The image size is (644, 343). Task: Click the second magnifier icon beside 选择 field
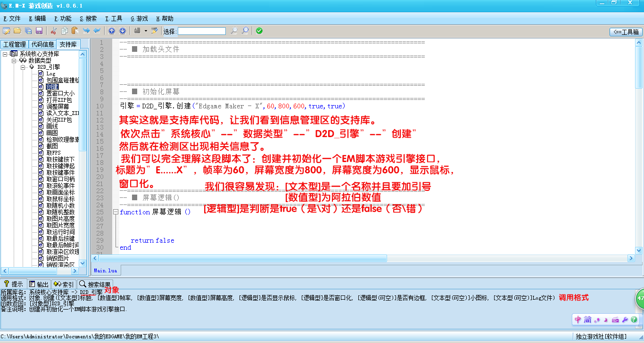click(x=245, y=31)
